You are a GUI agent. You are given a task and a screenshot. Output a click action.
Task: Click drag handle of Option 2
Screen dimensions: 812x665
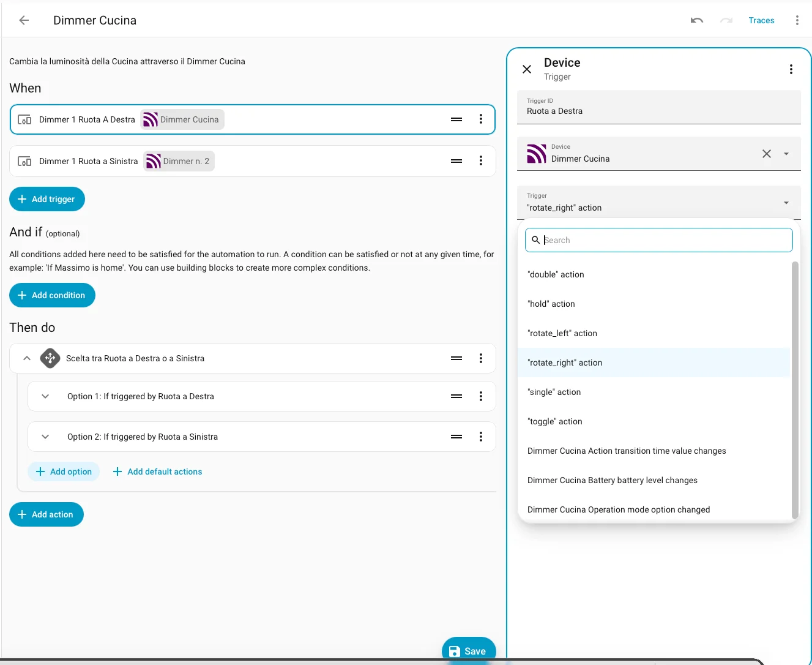point(456,437)
